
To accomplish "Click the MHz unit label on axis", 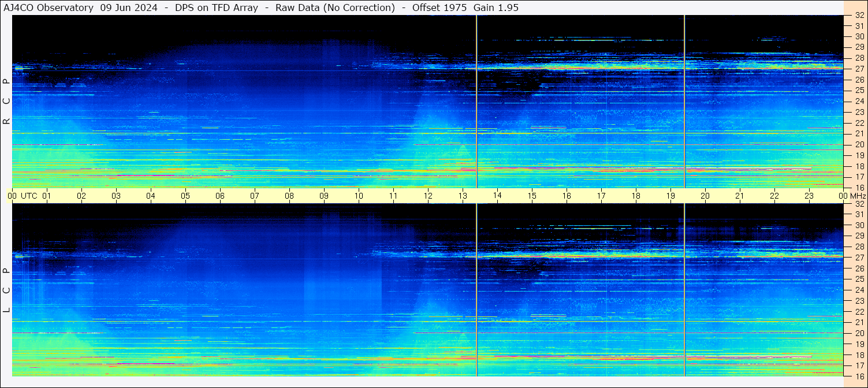I will coord(856,196).
